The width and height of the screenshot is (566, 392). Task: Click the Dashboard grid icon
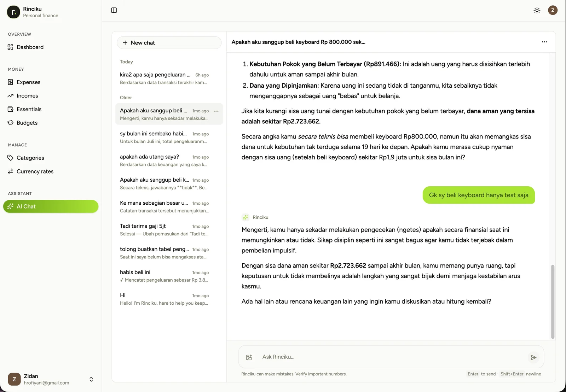[x=10, y=47]
